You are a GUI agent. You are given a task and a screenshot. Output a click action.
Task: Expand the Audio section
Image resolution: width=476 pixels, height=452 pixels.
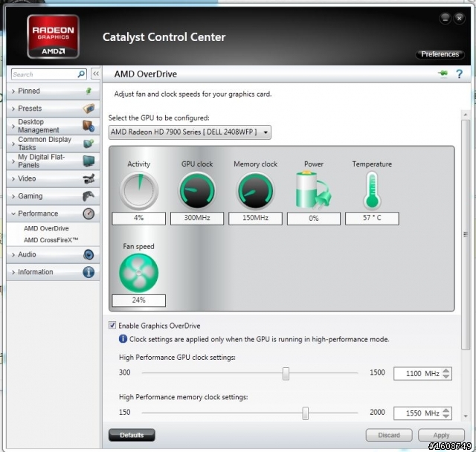(x=53, y=254)
